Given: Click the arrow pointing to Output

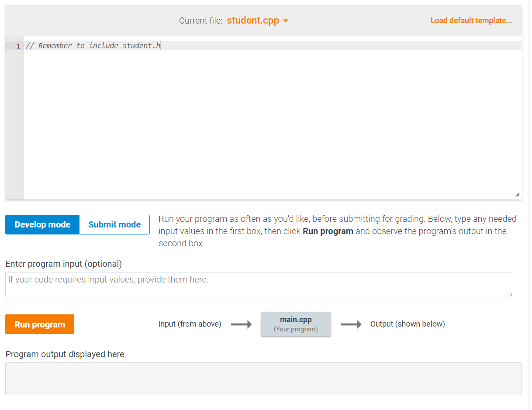Looking at the screenshot, I should pos(352,324).
